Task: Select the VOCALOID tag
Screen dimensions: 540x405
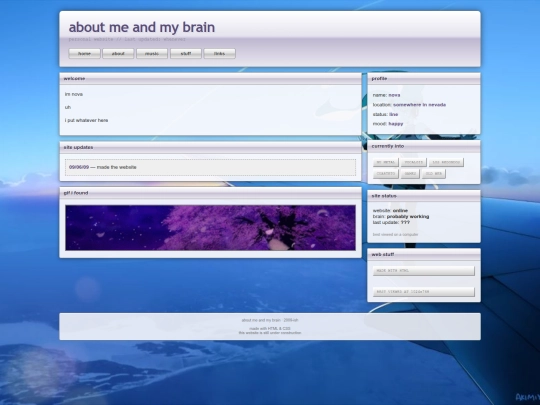Action: [x=414, y=162]
